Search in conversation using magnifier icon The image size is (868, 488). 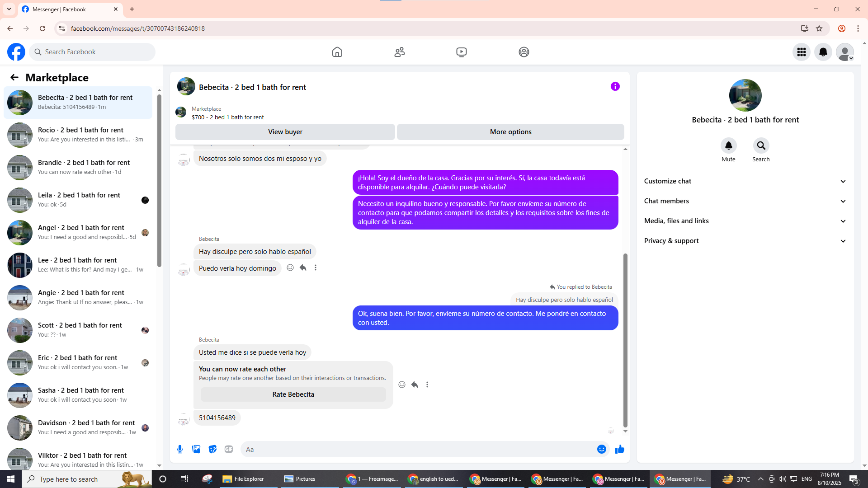pyautogui.click(x=761, y=146)
